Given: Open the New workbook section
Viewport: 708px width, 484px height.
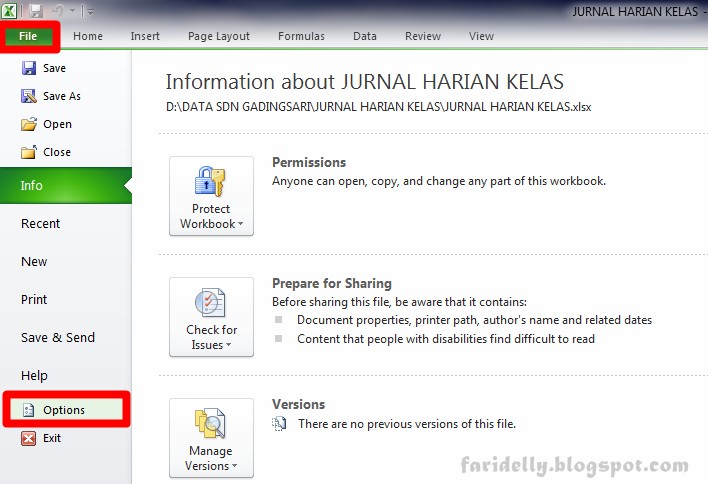Looking at the screenshot, I should point(34,261).
